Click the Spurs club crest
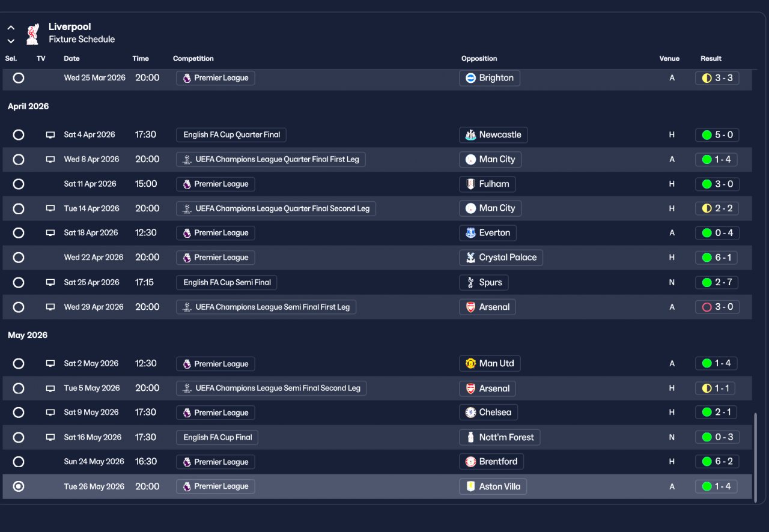The width and height of the screenshot is (769, 532). point(471,283)
